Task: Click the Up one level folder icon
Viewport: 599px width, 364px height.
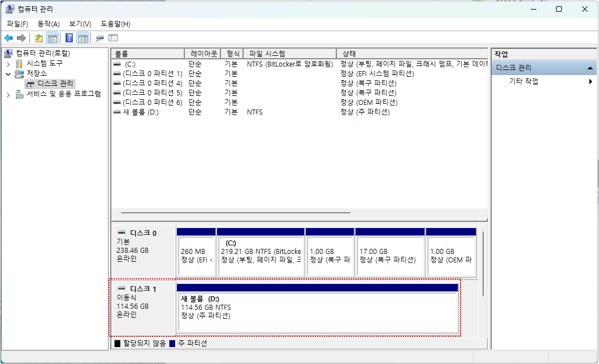Action: coord(38,38)
